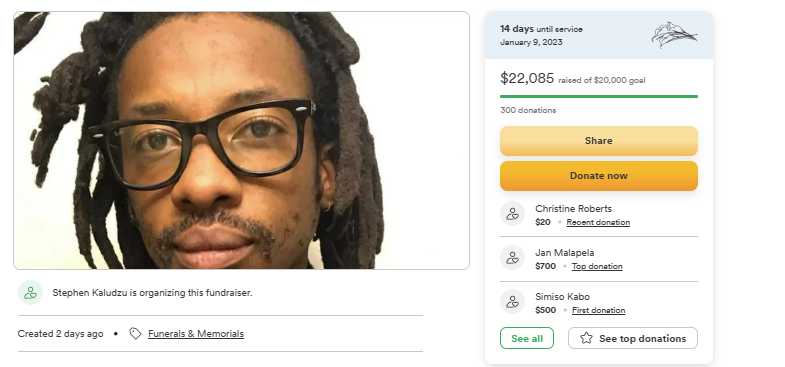
Task: Click the green fundraising progress bar
Action: coord(599,96)
